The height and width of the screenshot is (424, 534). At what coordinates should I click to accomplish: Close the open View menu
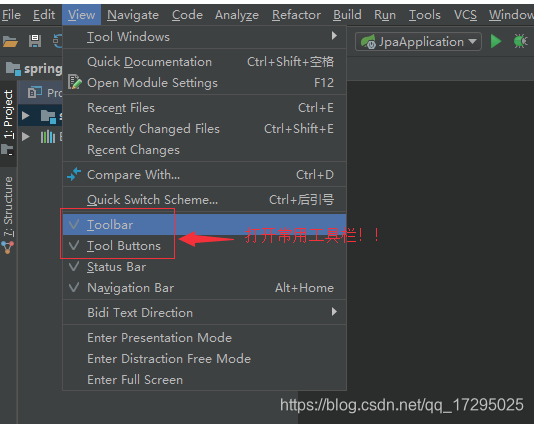[x=81, y=15]
